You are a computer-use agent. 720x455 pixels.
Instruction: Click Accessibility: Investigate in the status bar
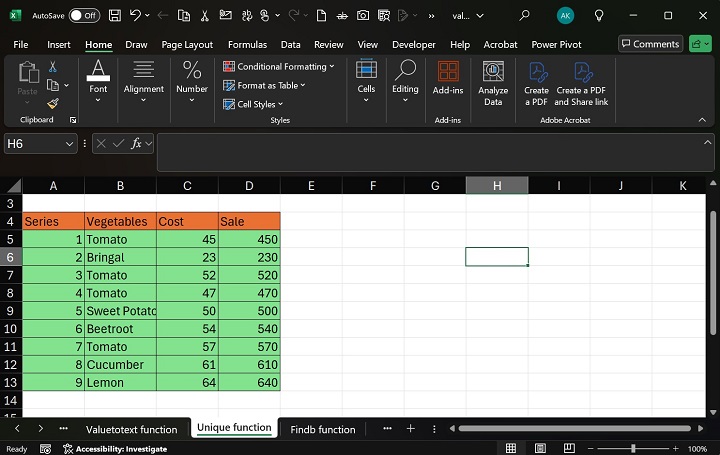(x=114, y=449)
